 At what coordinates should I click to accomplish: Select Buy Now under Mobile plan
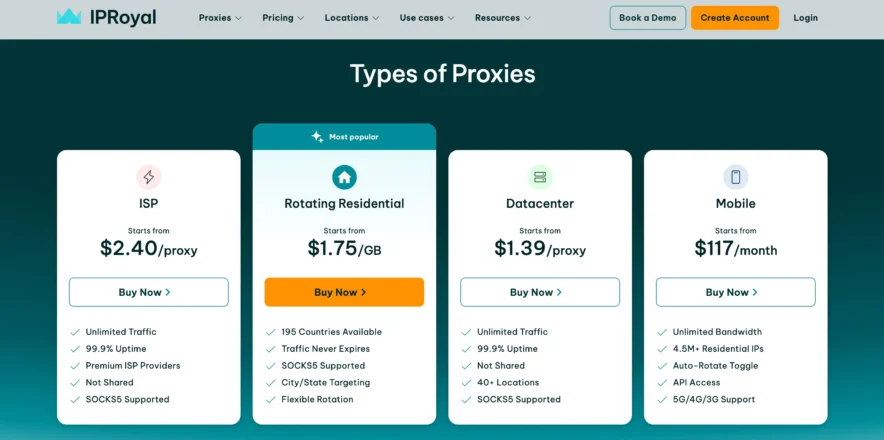(735, 292)
